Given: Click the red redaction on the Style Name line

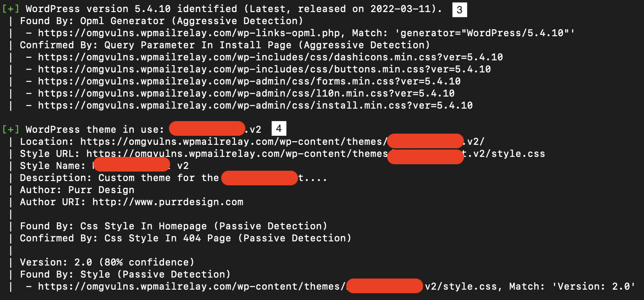Looking at the screenshot, I should click(131, 165).
